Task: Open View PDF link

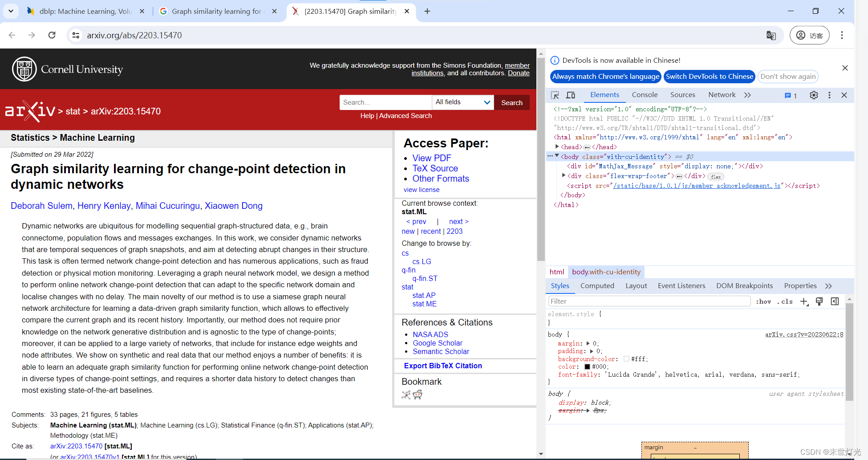Action: coord(431,158)
